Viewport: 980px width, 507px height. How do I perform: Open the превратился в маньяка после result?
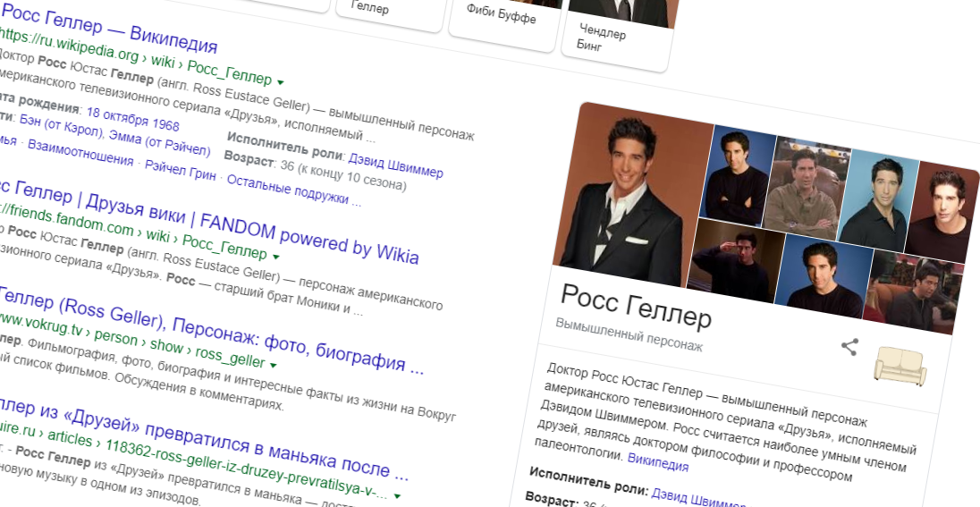click(x=204, y=439)
